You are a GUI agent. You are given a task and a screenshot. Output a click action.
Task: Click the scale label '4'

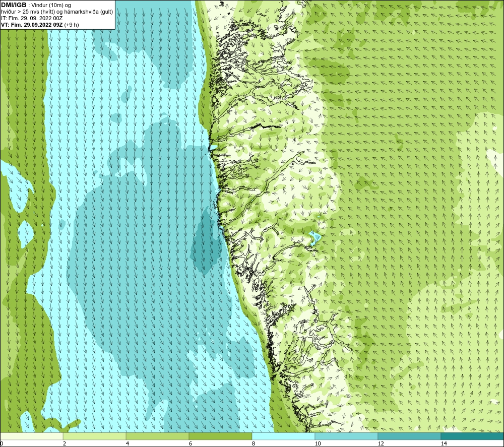click(x=128, y=443)
